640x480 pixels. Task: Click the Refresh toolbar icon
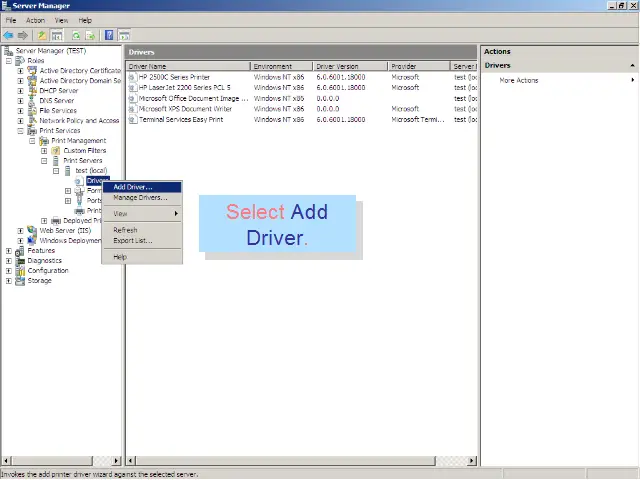pos(76,36)
